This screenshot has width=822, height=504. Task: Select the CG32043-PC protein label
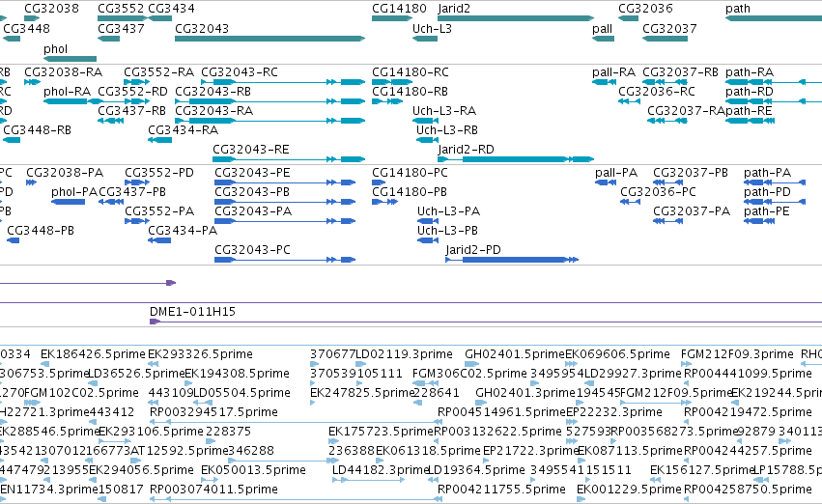[252, 249]
